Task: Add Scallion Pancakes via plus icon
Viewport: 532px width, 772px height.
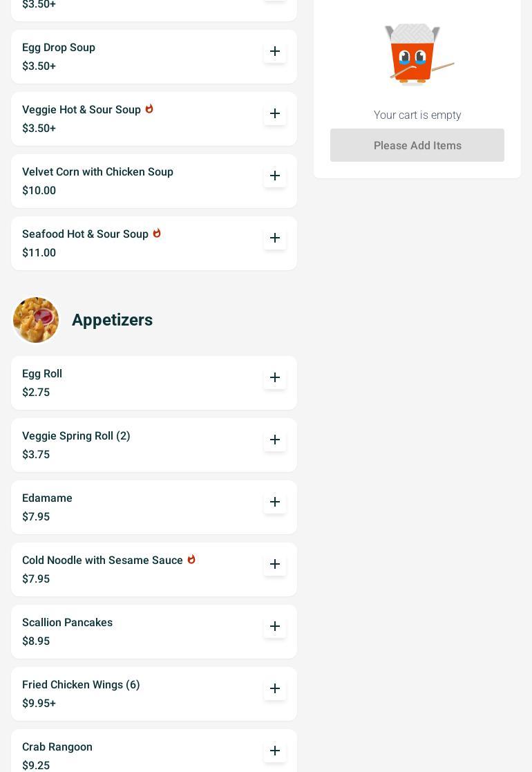Action: tap(275, 627)
